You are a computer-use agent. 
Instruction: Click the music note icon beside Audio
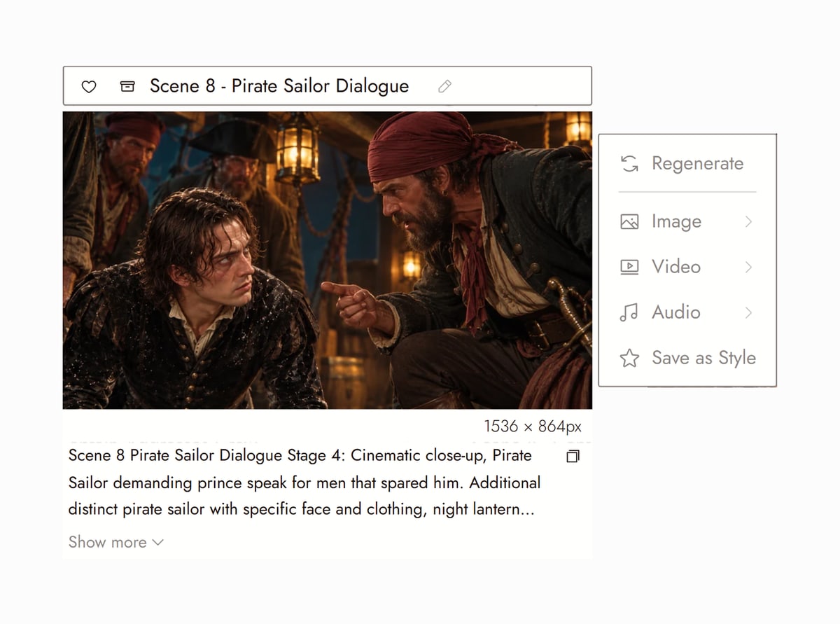[x=629, y=312]
